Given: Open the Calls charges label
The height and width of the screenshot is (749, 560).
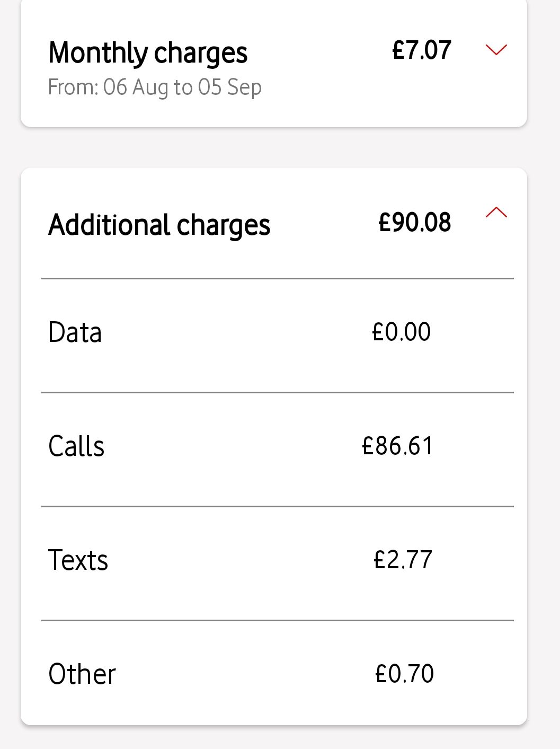Looking at the screenshot, I should pos(76,446).
